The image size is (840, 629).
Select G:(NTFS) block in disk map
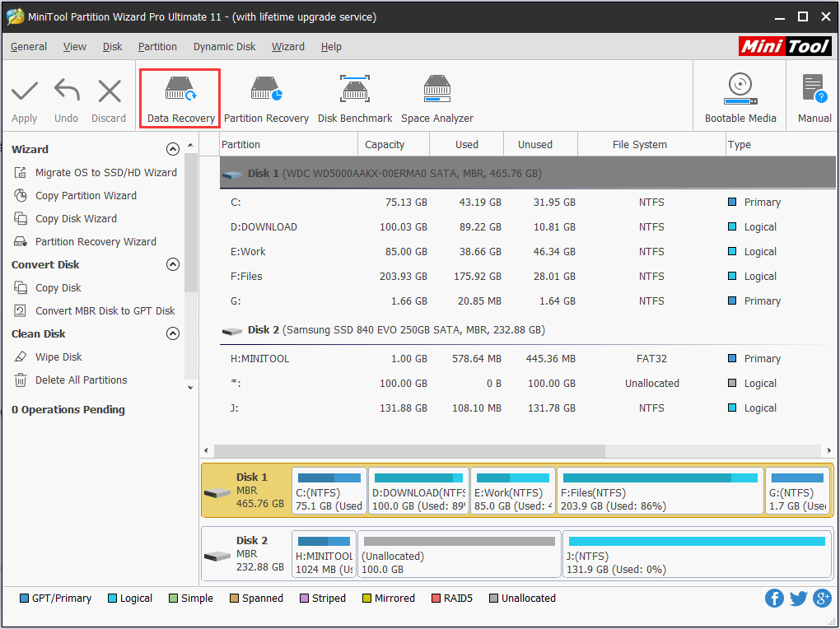click(798, 491)
